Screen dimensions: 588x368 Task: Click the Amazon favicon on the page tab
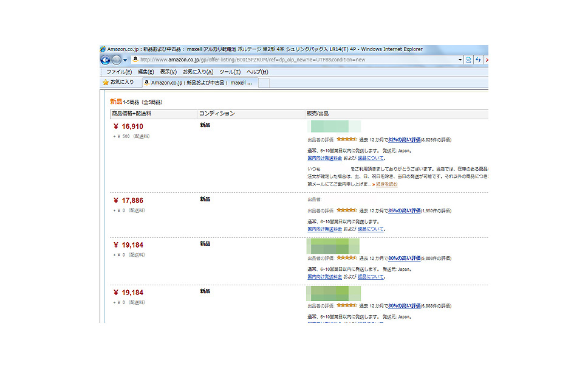point(146,82)
